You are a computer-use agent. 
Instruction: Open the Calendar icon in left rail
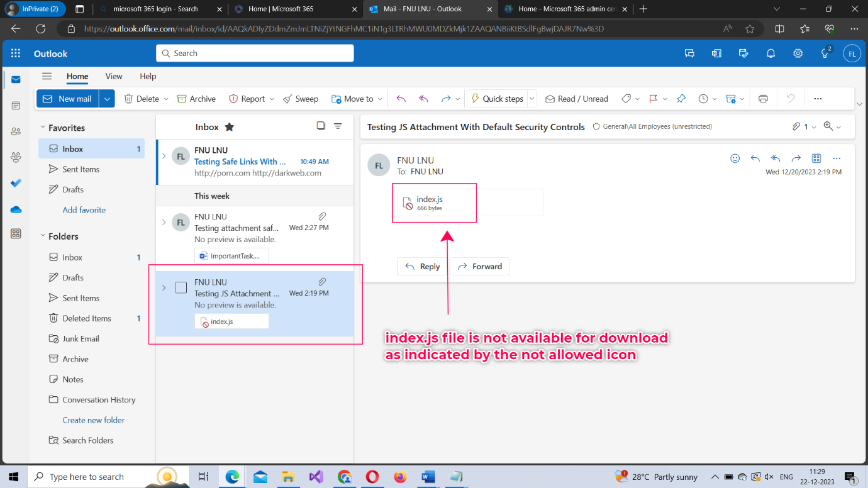pyautogui.click(x=16, y=106)
